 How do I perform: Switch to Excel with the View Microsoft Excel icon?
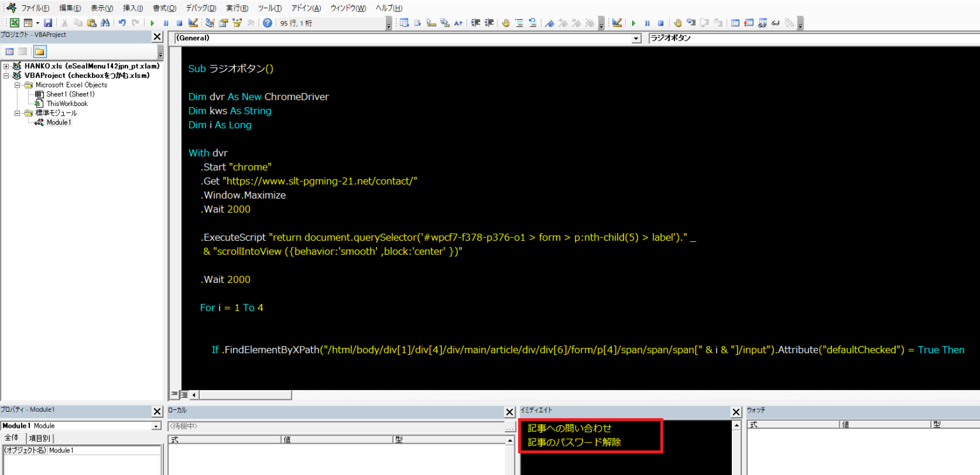tap(15, 23)
